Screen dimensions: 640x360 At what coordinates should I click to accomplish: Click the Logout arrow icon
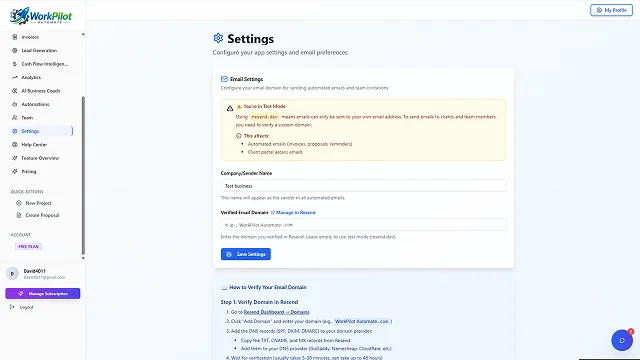12,307
